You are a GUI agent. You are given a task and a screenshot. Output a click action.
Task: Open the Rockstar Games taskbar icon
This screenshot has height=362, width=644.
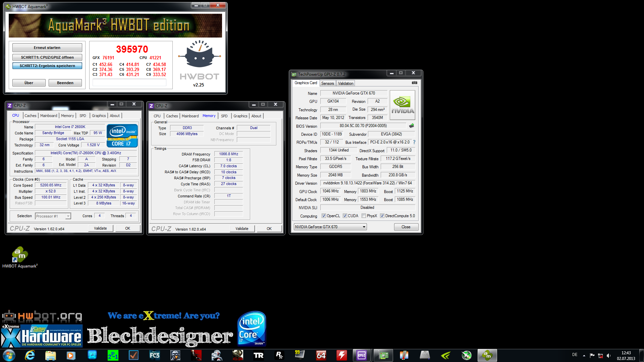[x=279, y=355]
